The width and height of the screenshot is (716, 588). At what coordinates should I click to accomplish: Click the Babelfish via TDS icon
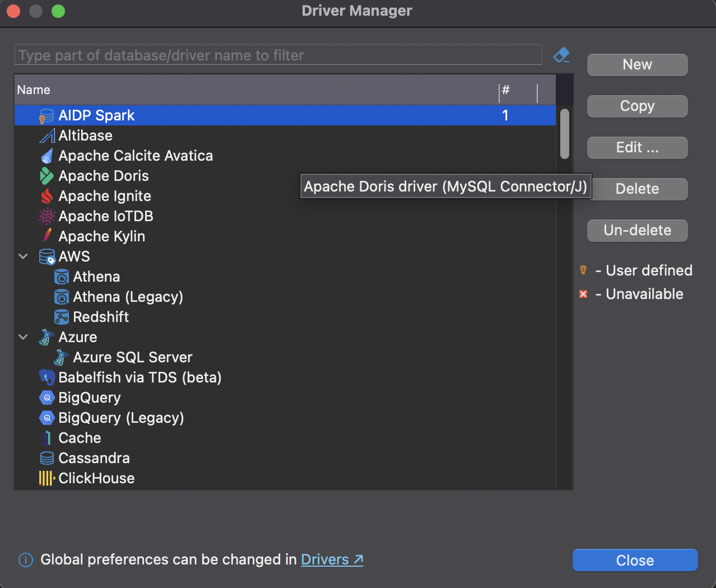pyautogui.click(x=47, y=378)
